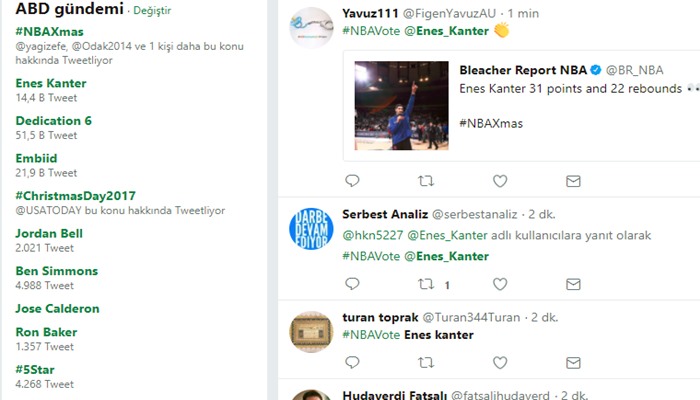Open the #ChristmasDay2017 trend

click(75, 196)
